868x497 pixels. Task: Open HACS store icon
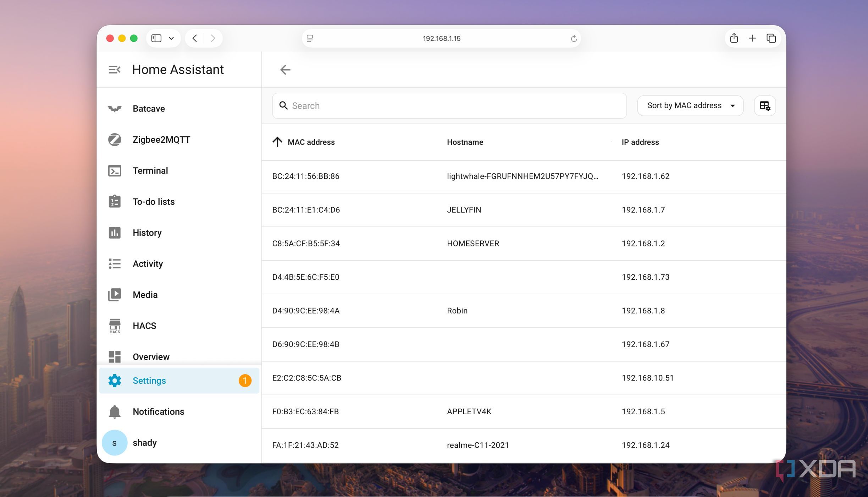(x=115, y=326)
